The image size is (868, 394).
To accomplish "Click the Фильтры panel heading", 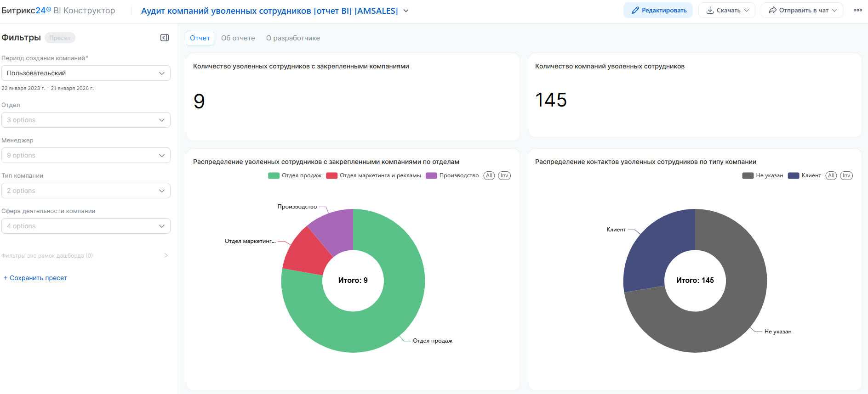I will click(21, 38).
